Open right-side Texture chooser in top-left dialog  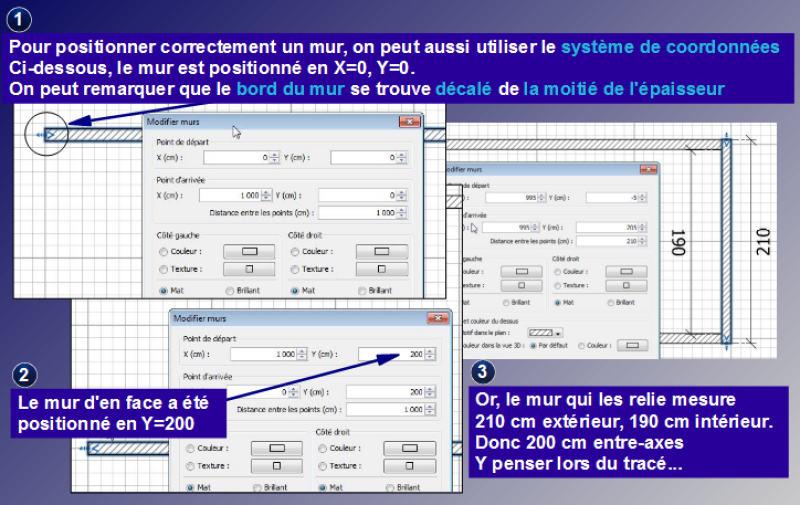[380, 269]
